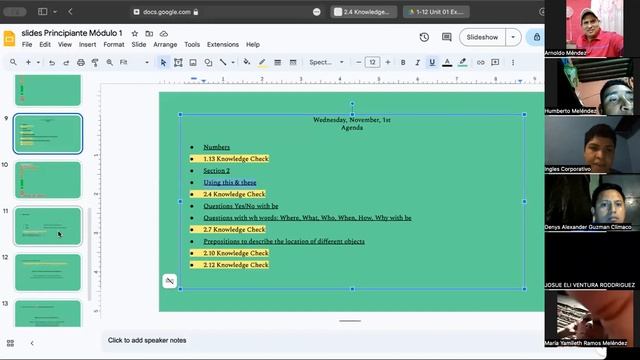Select the arrow cursor tool
The height and width of the screenshot is (360, 640).
point(163,62)
